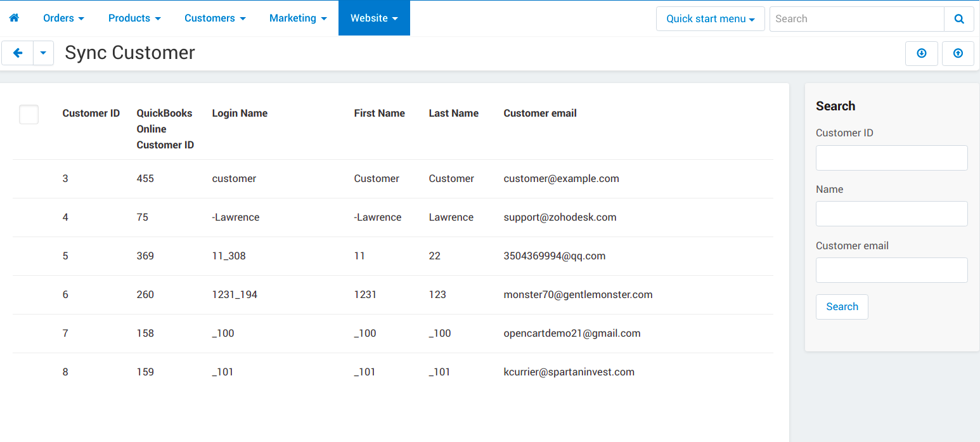Screen dimensions: 980x442
Task: Go to the home dashboard icon
Action: click(14, 18)
